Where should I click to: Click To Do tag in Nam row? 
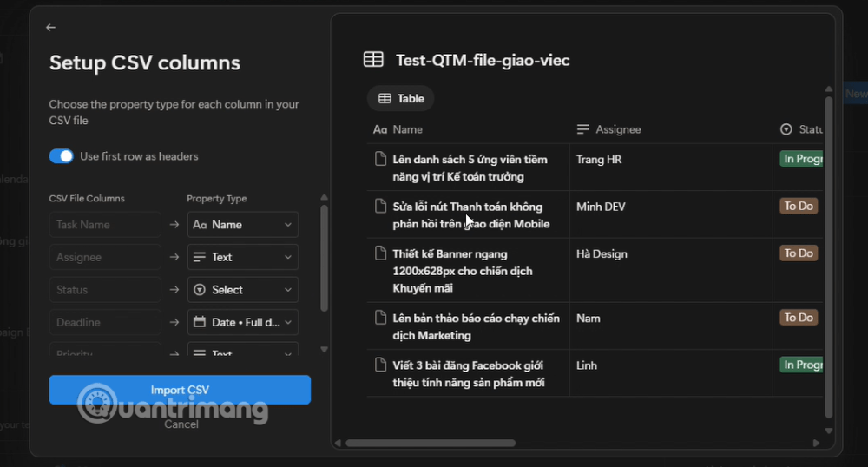(799, 317)
